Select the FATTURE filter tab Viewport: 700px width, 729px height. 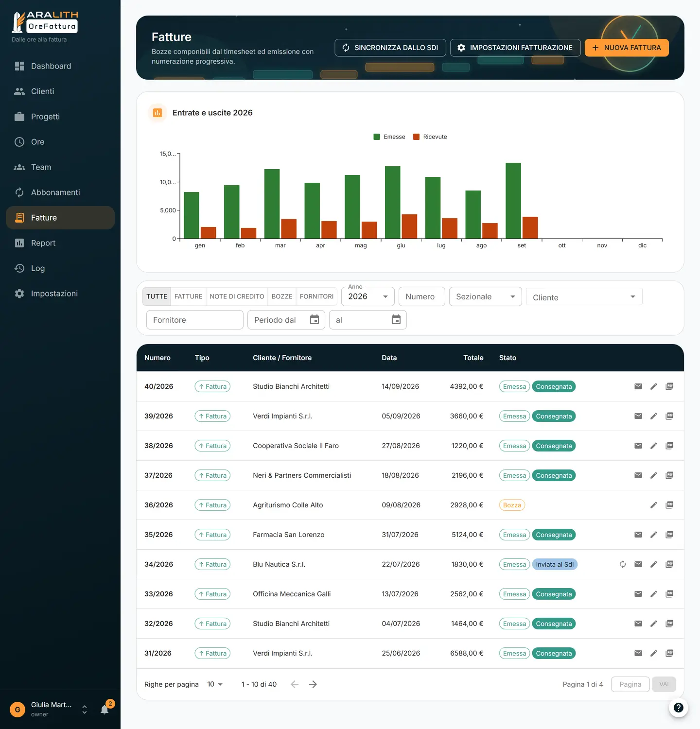tap(188, 296)
